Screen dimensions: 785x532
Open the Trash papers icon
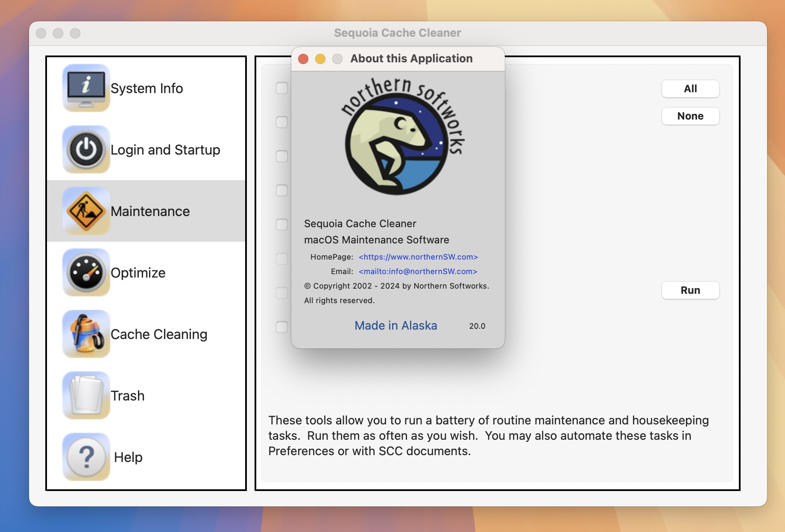pyautogui.click(x=86, y=395)
